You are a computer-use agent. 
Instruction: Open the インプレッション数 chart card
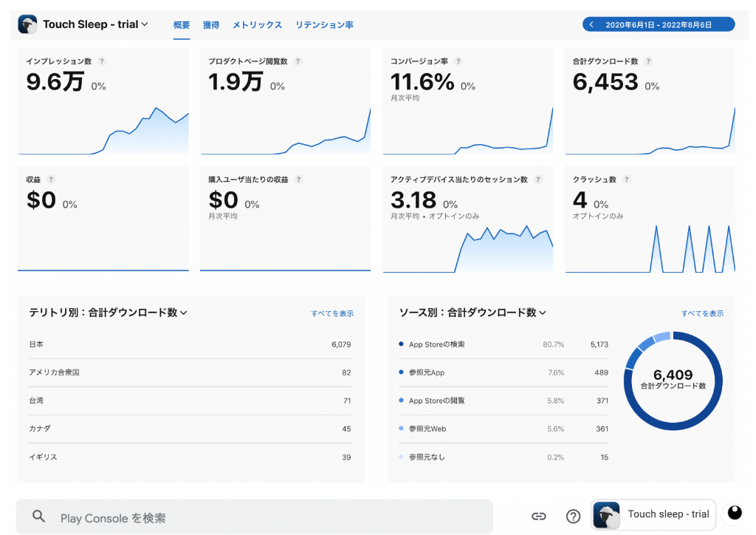[103, 101]
